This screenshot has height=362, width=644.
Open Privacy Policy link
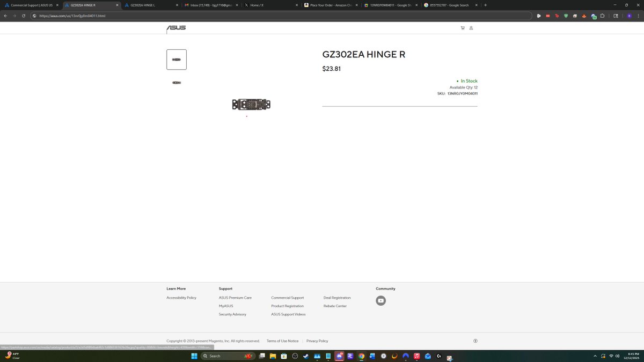click(317, 341)
